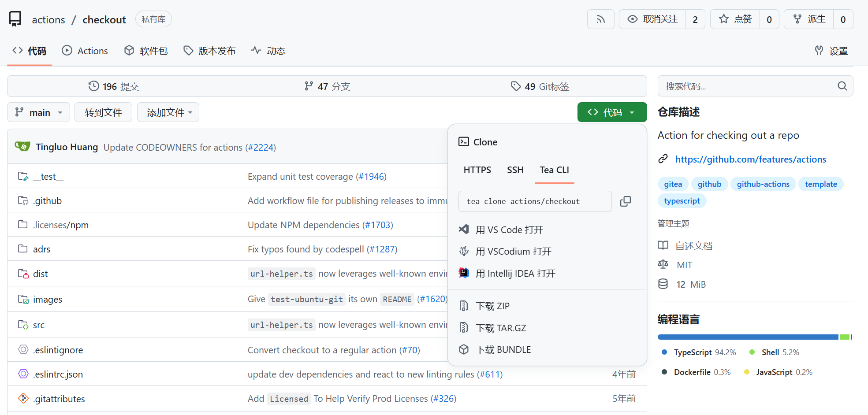
Task: Open repository with VSCodium
Action: pyautogui.click(x=513, y=252)
